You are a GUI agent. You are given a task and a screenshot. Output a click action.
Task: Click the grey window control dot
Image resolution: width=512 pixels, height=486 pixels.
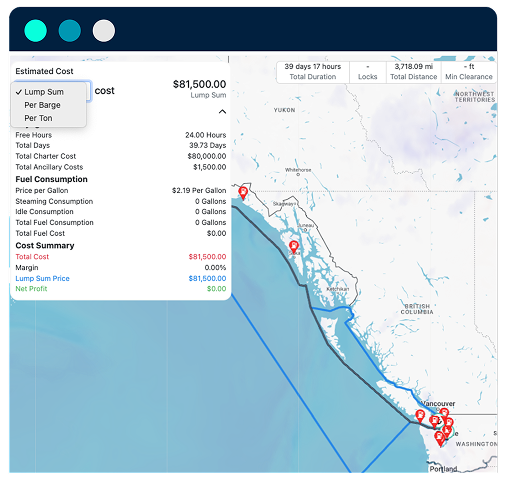(104, 31)
